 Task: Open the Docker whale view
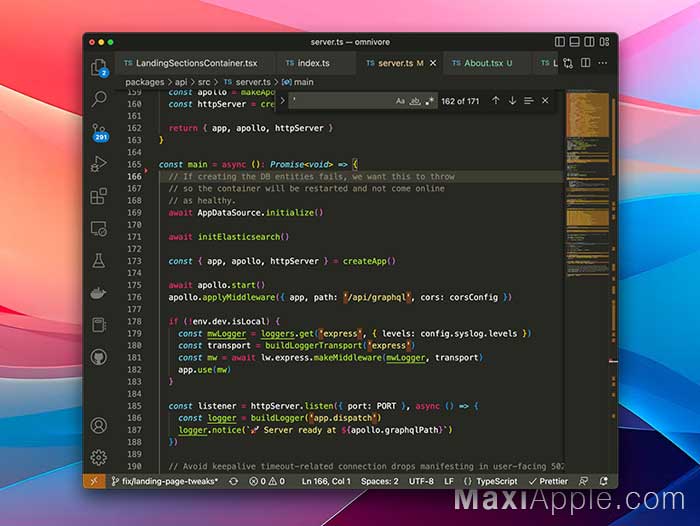[99, 293]
